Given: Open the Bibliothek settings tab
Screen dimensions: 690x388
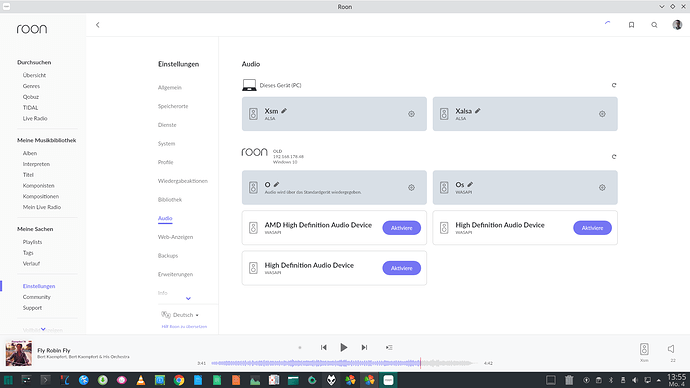Looking at the screenshot, I should tap(170, 200).
